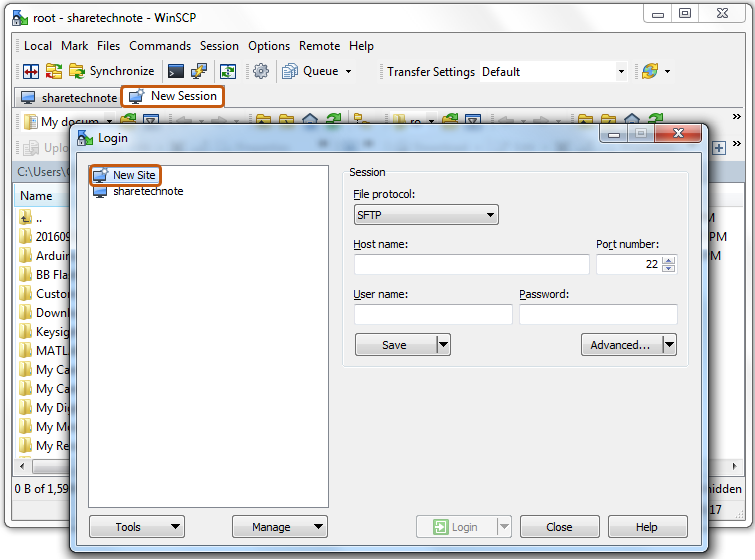Open the Transfer Settings Default combo box
This screenshot has height=560, width=755.
click(x=554, y=72)
